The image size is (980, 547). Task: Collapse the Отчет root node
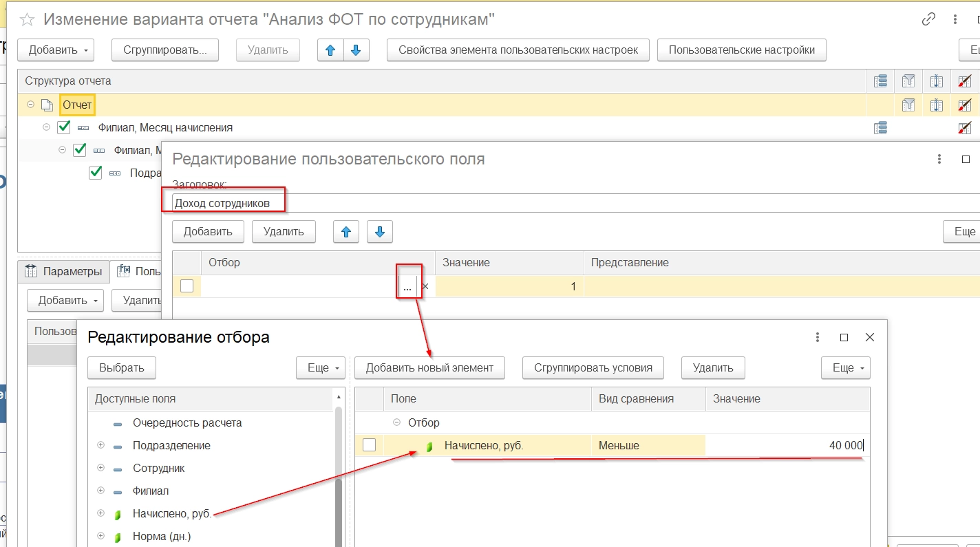[30, 105]
